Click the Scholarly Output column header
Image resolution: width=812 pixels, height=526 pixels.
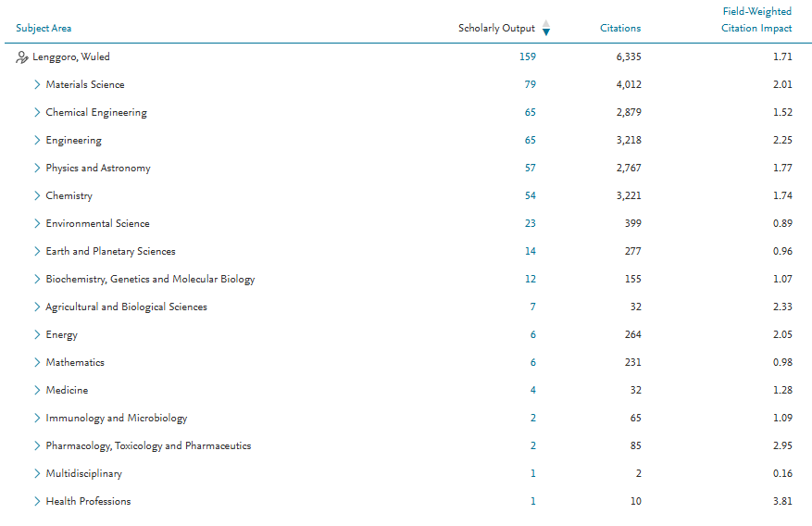[x=496, y=29]
